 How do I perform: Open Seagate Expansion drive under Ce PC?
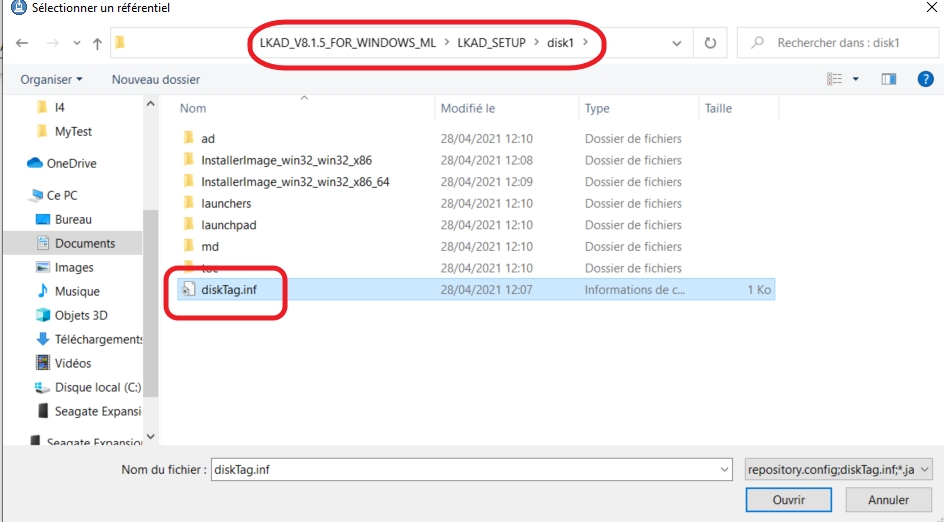click(98, 412)
